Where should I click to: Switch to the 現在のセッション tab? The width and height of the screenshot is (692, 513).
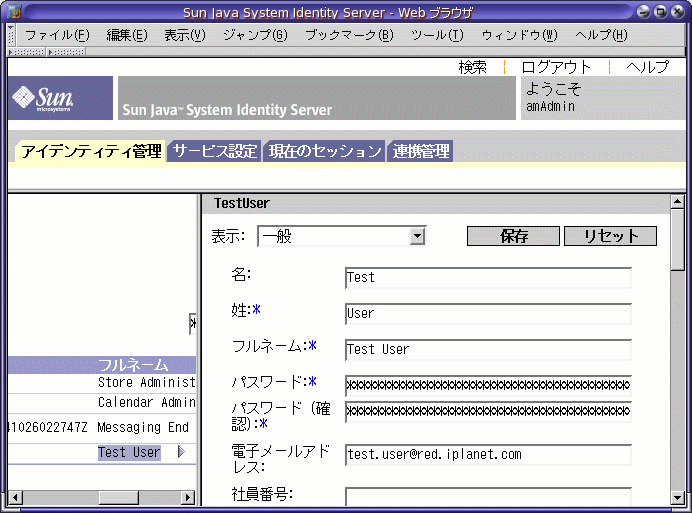[x=324, y=151]
